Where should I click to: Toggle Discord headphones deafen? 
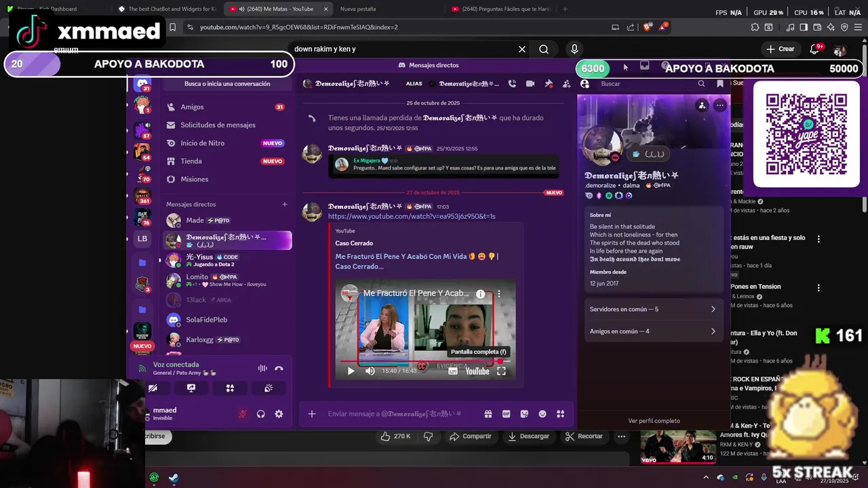pos(260,414)
